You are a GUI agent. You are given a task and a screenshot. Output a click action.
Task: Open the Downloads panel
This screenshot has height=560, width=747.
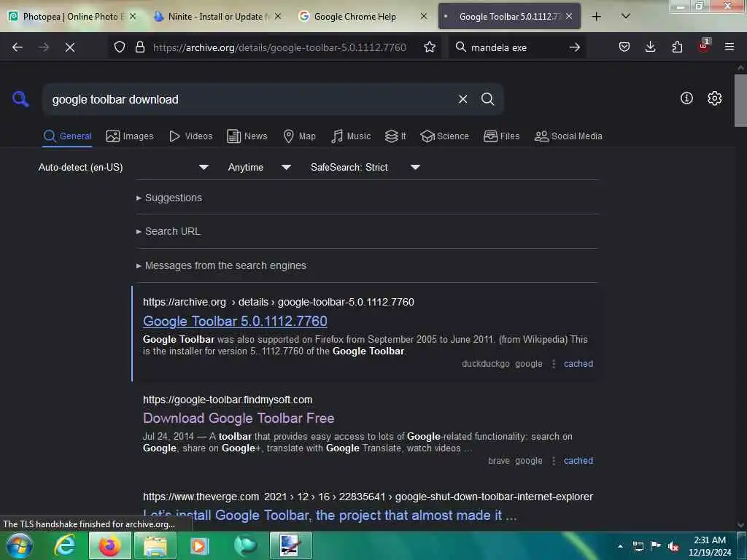coord(650,47)
